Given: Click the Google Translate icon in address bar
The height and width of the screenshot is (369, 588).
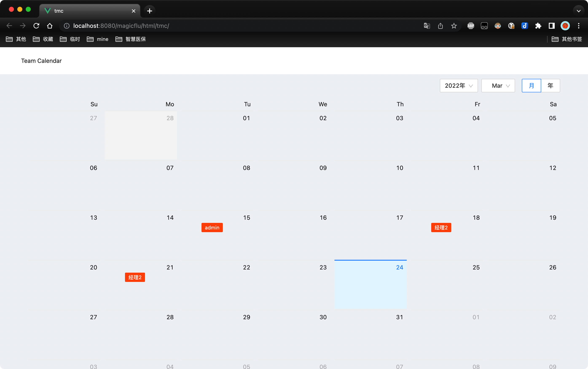Looking at the screenshot, I should click(x=427, y=26).
